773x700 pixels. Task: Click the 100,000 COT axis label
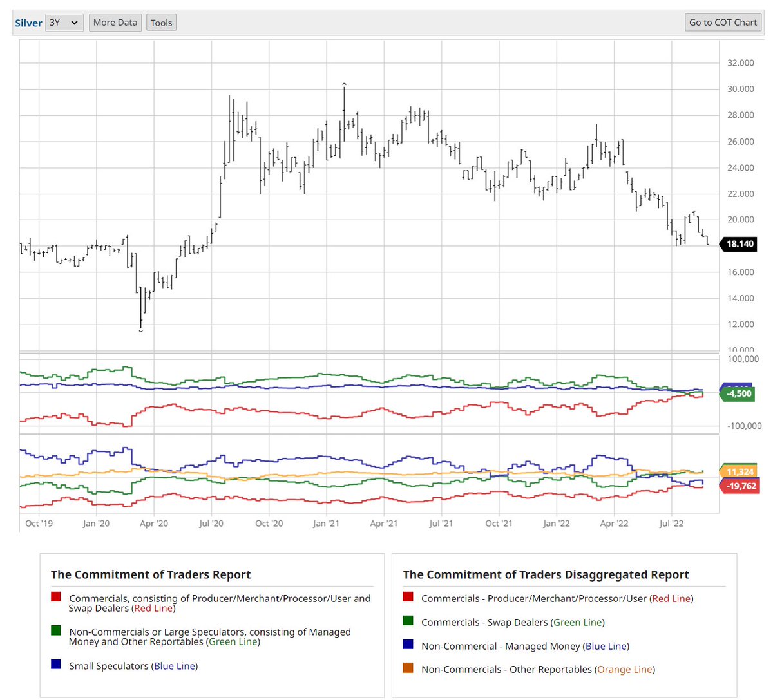(x=743, y=359)
